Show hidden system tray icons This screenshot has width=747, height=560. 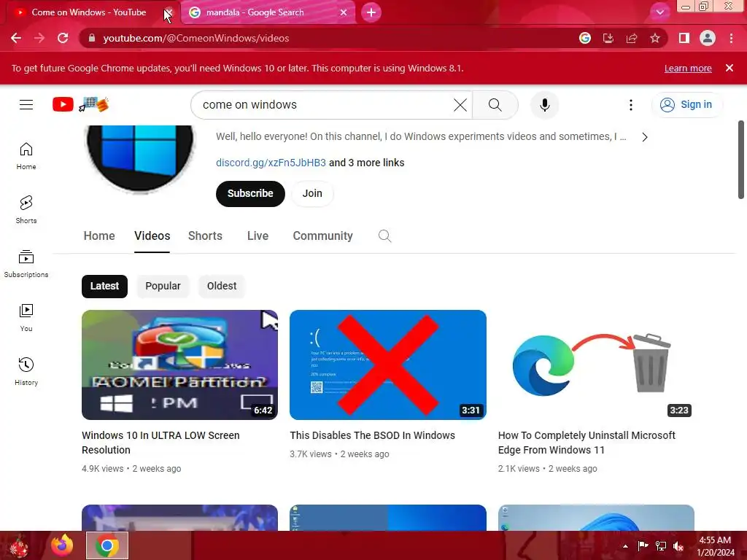625,546
